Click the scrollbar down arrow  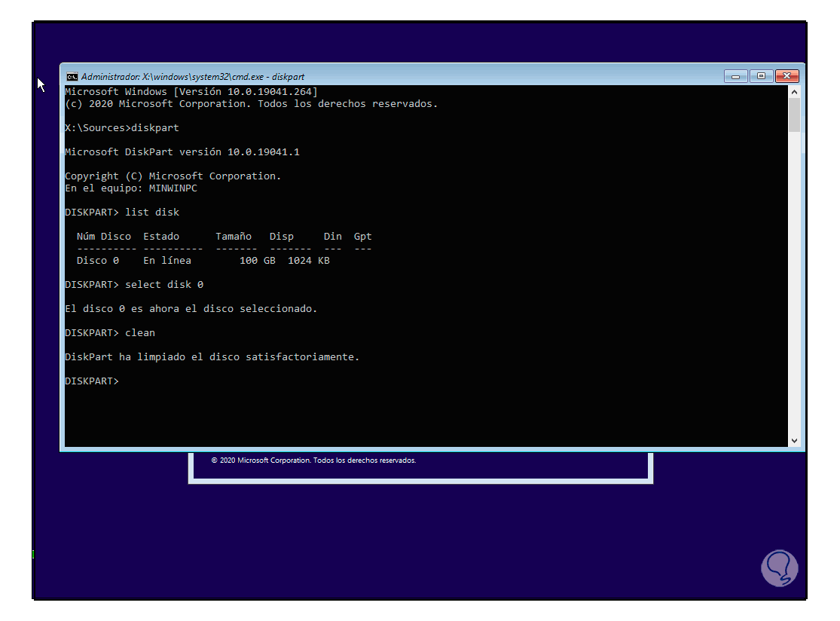[794, 440]
